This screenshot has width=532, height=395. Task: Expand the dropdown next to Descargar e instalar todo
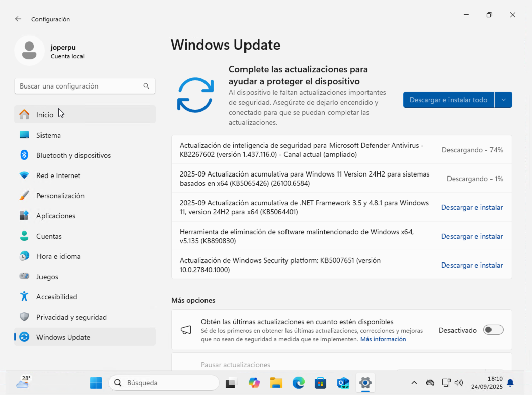point(503,100)
